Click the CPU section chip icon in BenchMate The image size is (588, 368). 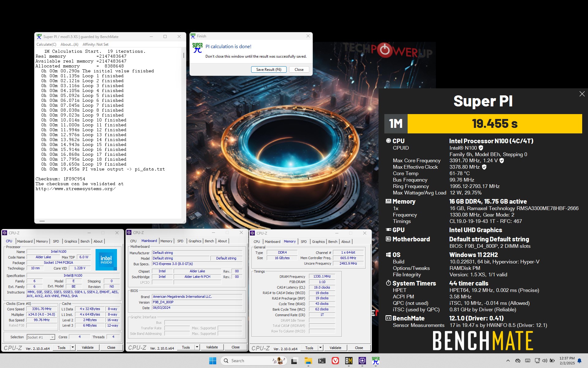[x=388, y=141]
